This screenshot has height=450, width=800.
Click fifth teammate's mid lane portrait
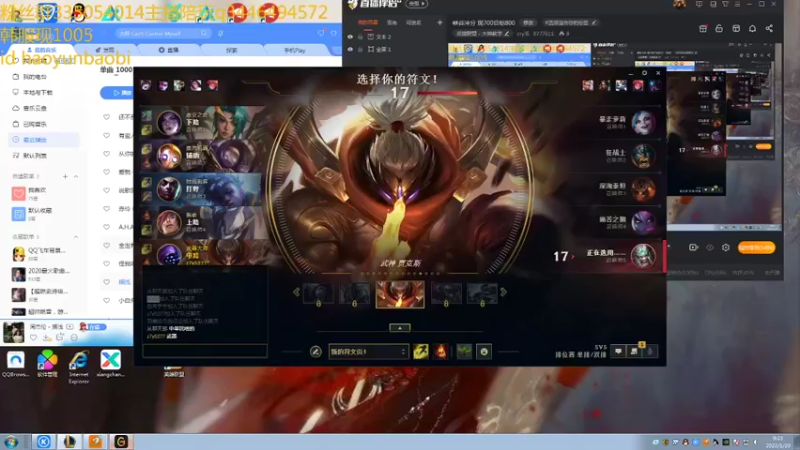(x=169, y=254)
